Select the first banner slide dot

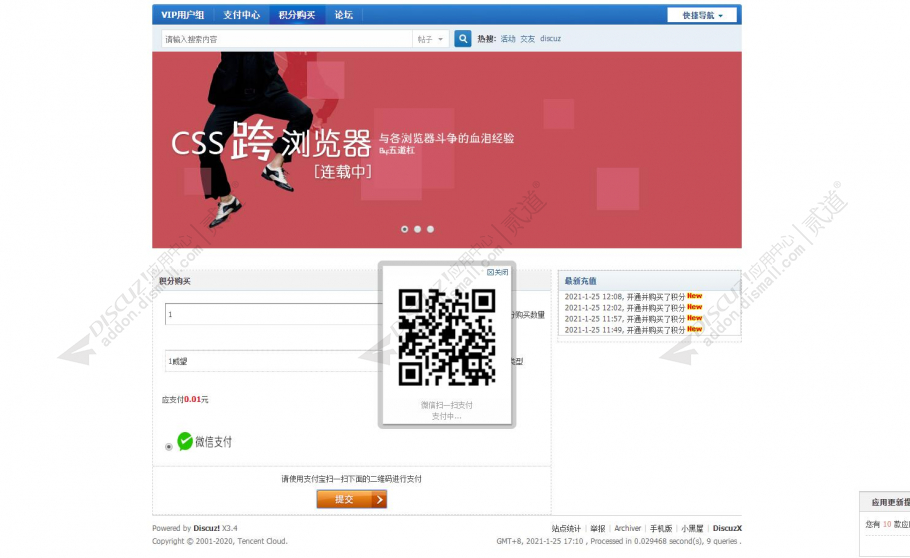[405, 229]
